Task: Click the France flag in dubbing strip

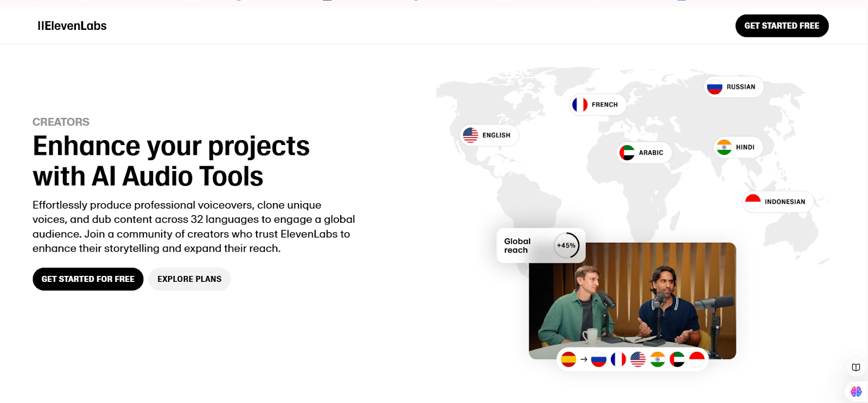Action: click(x=618, y=359)
